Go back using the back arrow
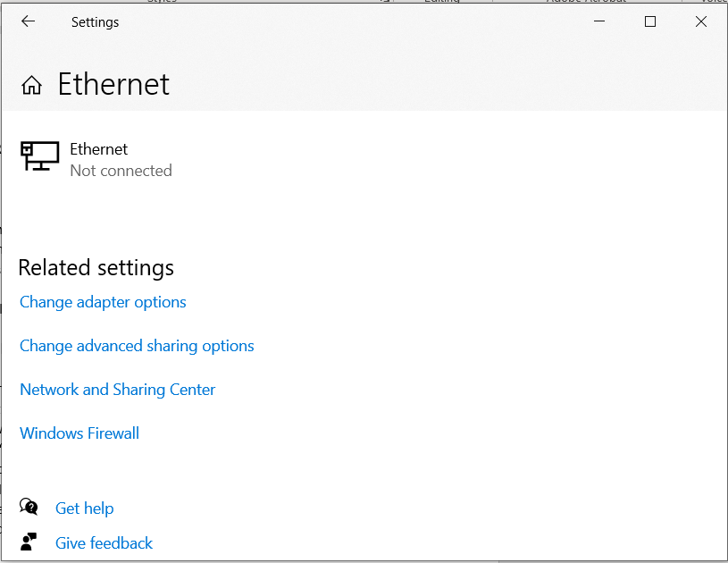 [x=28, y=22]
